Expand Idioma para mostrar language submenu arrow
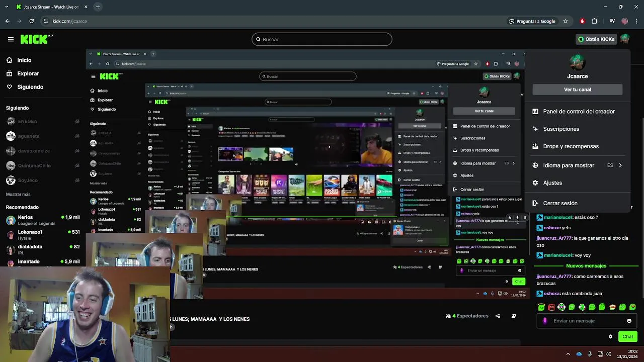This screenshot has width=644, height=362. [620, 165]
